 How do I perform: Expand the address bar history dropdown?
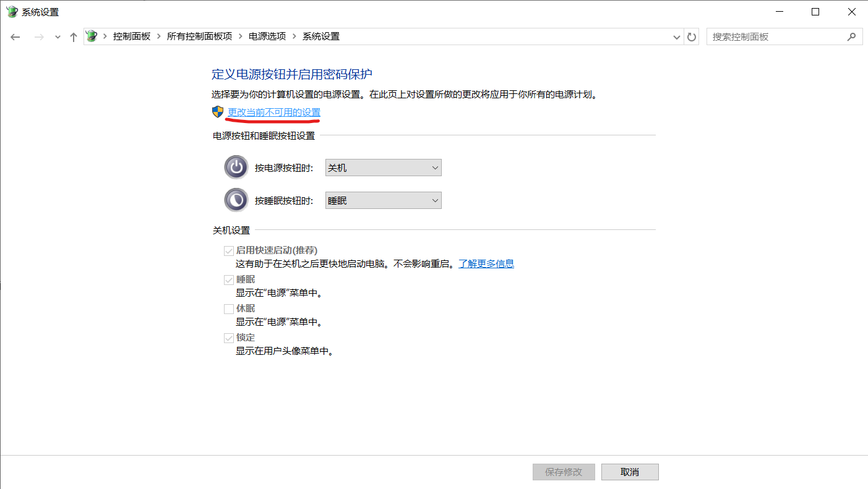(x=676, y=37)
